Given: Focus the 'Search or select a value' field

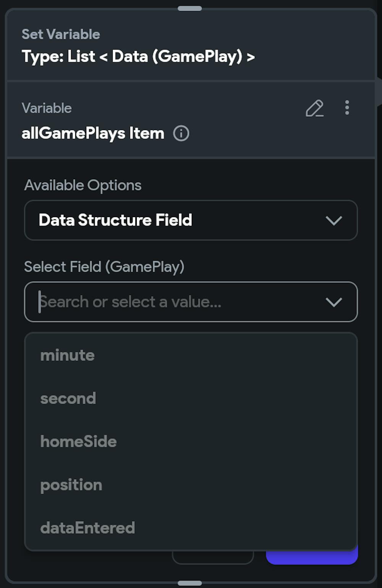Looking at the screenshot, I should click(x=172, y=302).
